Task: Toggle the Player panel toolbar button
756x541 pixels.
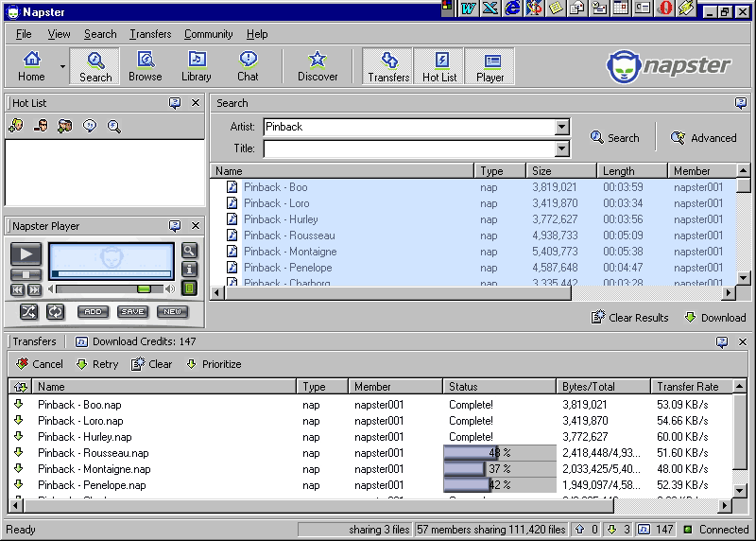Action: [x=490, y=66]
